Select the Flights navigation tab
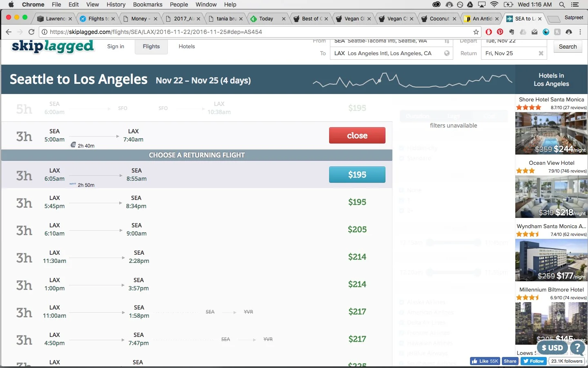This screenshot has width=588, height=368. tap(151, 47)
